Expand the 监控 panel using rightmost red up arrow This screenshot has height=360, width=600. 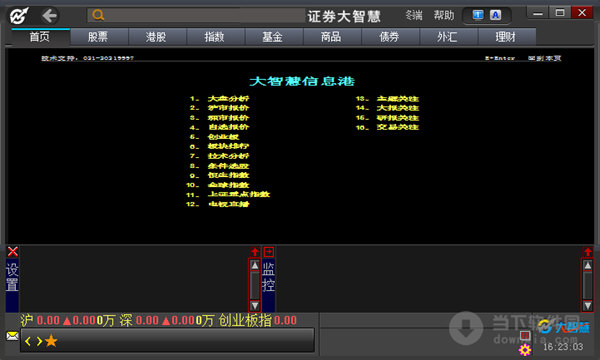[588, 252]
